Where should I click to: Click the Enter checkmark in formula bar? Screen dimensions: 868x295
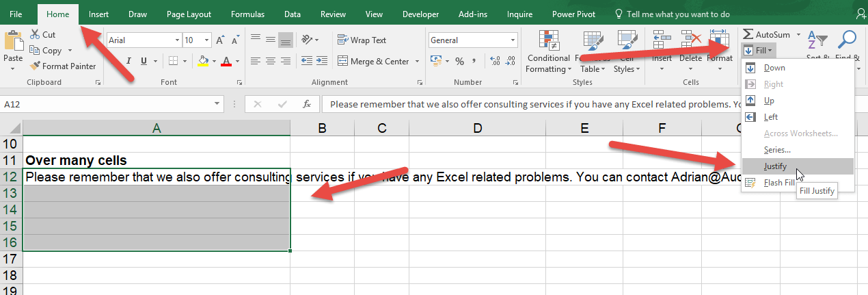(282, 105)
